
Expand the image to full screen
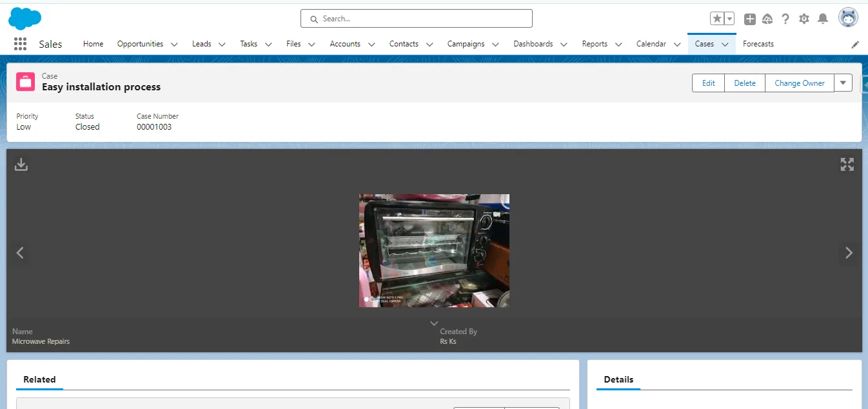(x=847, y=164)
